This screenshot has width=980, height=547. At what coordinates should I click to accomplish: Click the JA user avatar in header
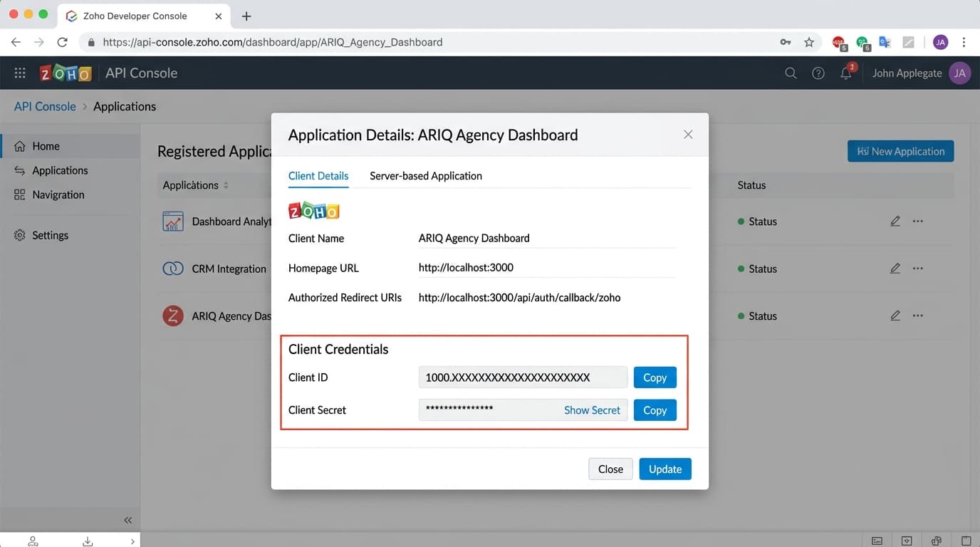[x=960, y=73]
